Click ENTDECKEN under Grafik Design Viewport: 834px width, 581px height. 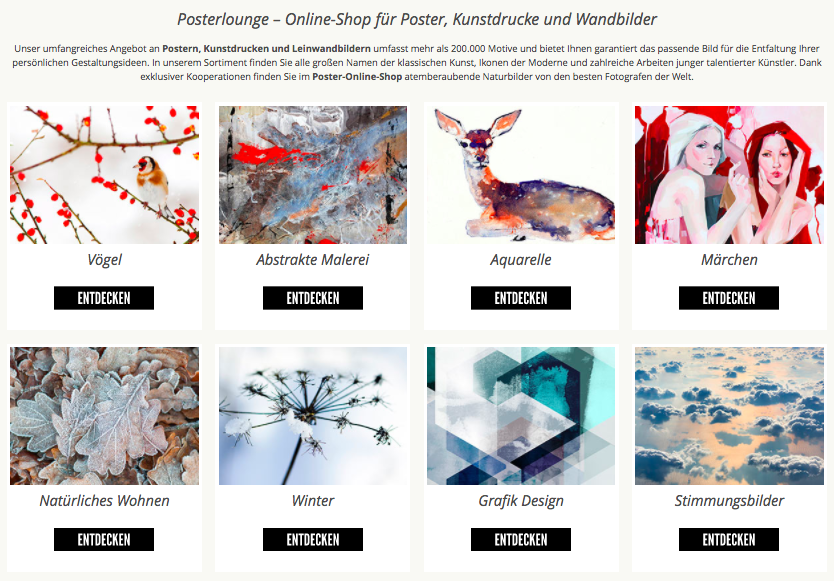point(521,540)
